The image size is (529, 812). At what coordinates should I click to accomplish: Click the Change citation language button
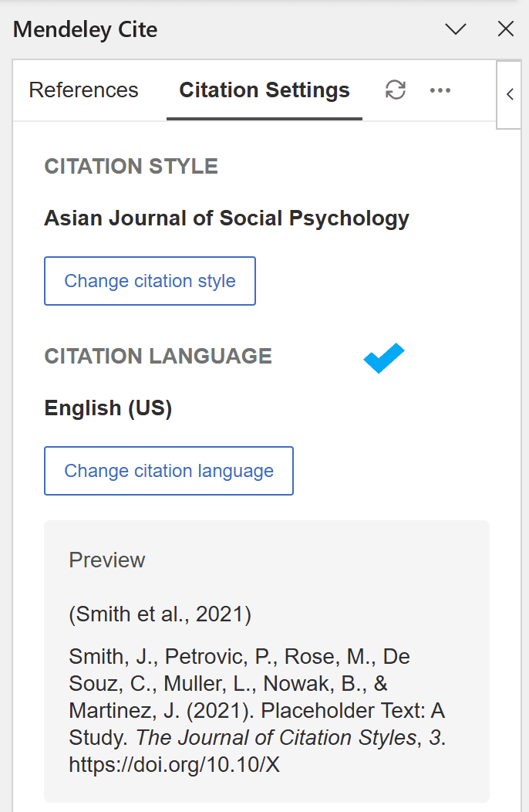coord(169,471)
